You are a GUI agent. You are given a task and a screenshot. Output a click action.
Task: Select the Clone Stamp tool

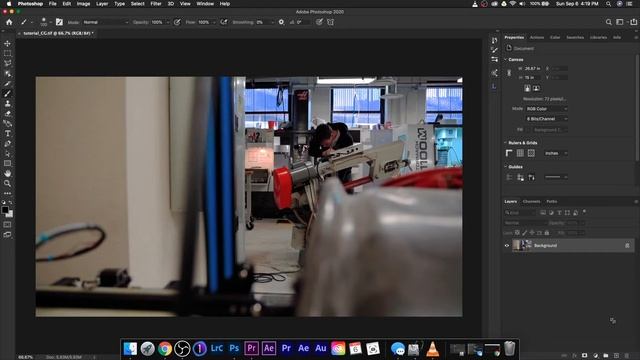point(7,104)
